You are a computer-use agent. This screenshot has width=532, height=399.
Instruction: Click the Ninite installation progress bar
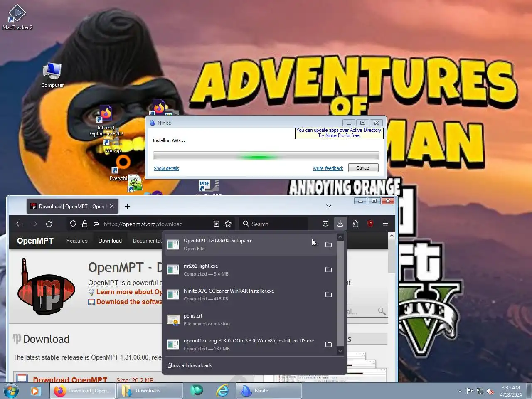coord(266,156)
